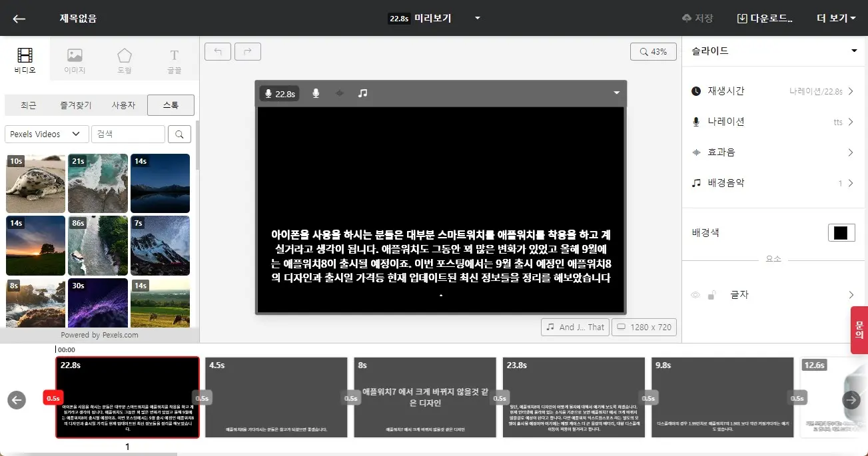868x456 pixels.
Task: Pick the 21s ocean waves video thumbnail
Action: pos(98,183)
